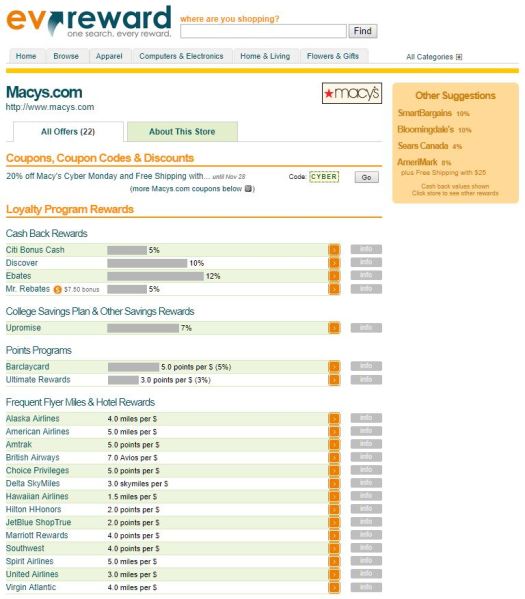The image size is (525, 599).
Task: Open the Discover cash back link
Action: (x=22, y=263)
